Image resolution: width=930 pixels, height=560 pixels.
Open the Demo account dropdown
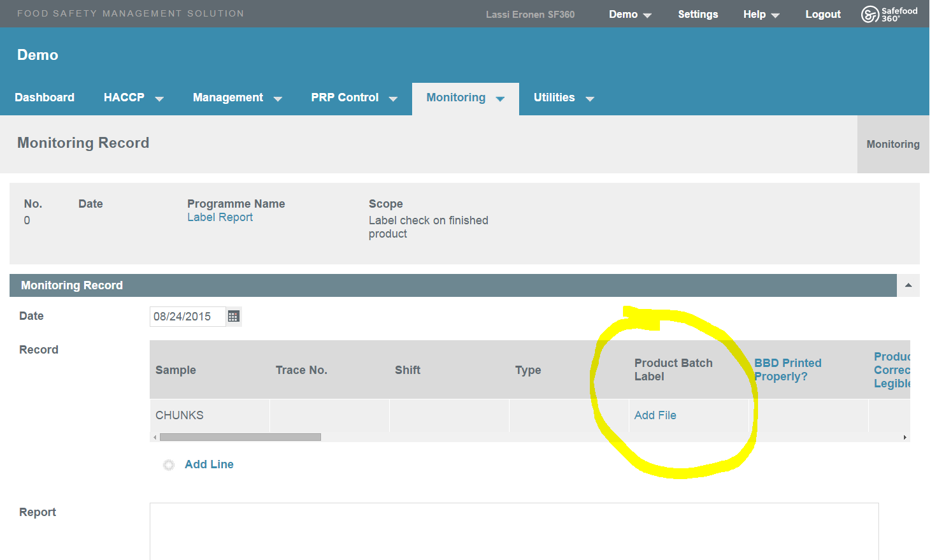(x=630, y=14)
